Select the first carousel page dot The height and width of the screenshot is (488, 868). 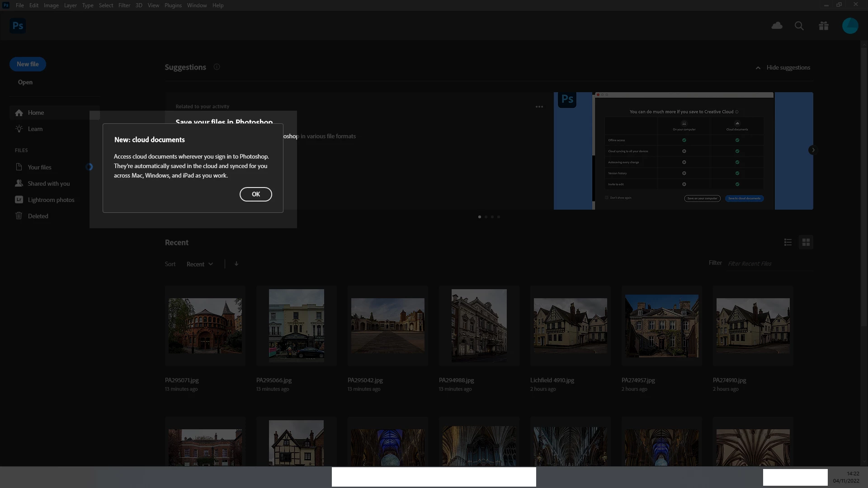pos(480,217)
